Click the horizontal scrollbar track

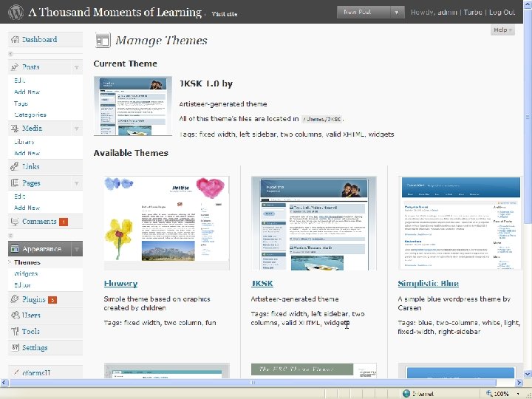point(262,383)
